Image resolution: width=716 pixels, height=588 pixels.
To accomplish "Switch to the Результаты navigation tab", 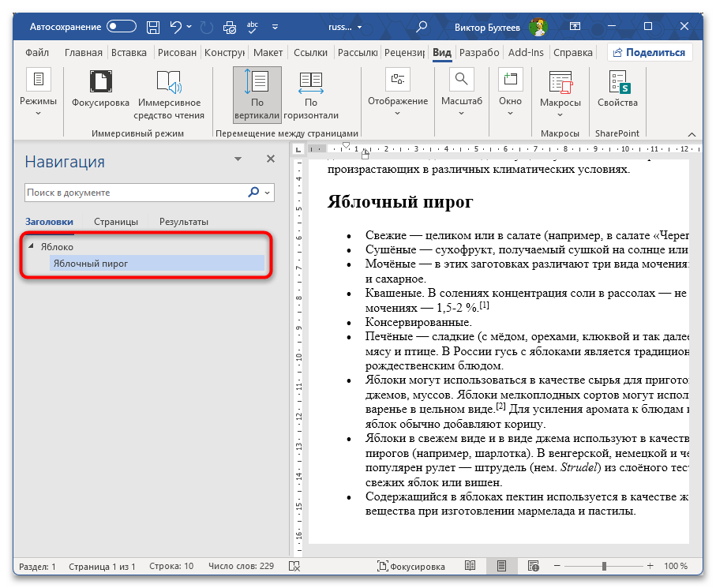I will [x=184, y=222].
